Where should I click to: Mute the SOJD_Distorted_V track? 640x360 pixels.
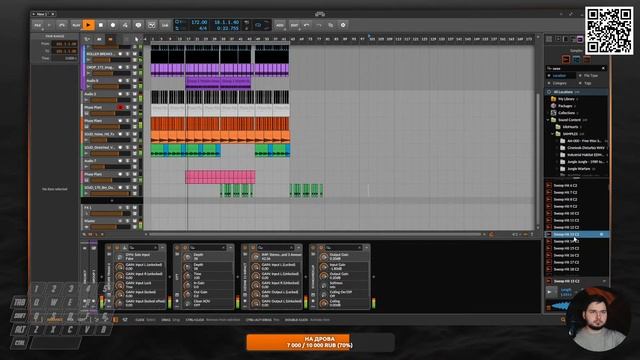(134, 147)
